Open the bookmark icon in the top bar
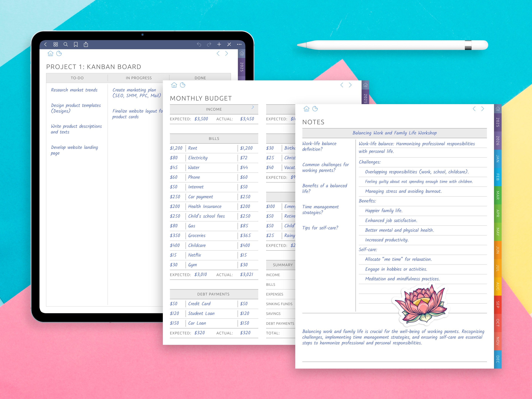The image size is (532, 399). pos(76,44)
